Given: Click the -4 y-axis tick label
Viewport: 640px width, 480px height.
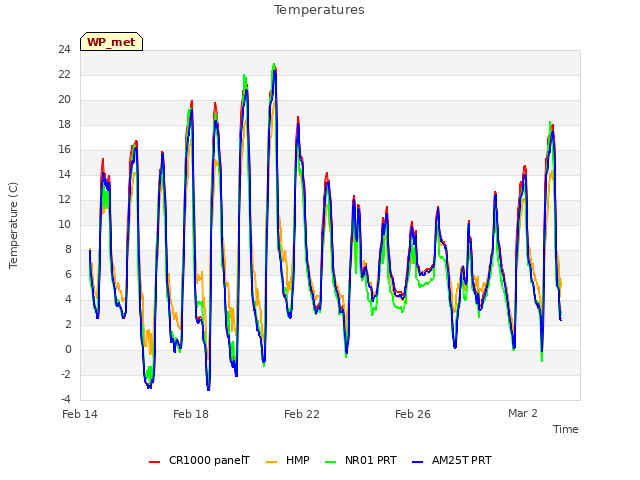Looking at the screenshot, I should pyautogui.click(x=66, y=399).
